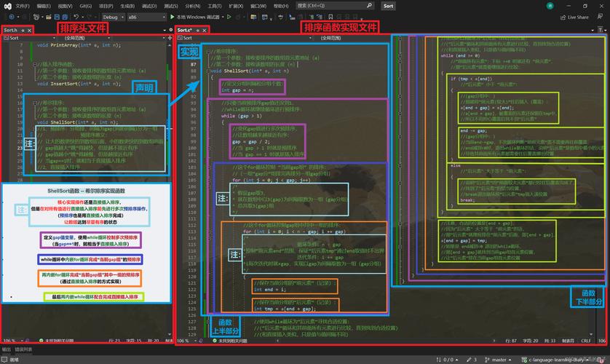Open the Git(G) menu
Image resolution: width=610 pixels, height=364 pixels.
coord(86,6)
